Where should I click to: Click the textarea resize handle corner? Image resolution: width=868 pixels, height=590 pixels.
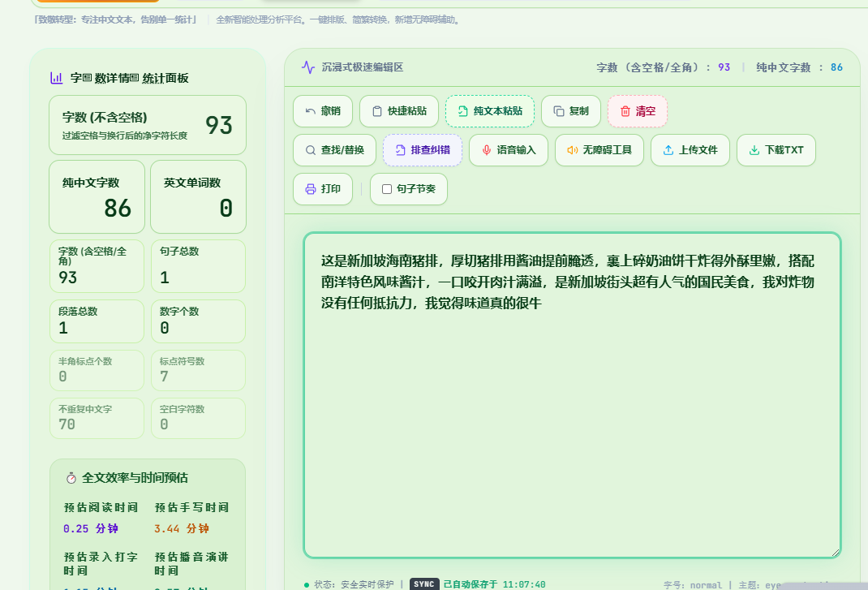tap(836, 552)
